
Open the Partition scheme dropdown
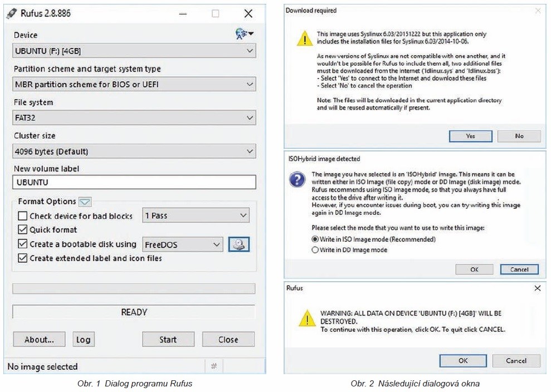coord(134,84)
